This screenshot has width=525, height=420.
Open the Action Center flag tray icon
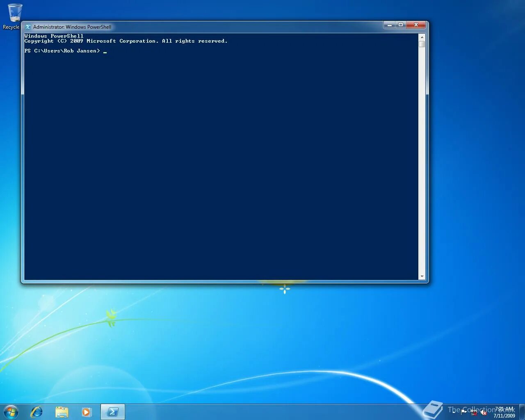coord(463,412)
